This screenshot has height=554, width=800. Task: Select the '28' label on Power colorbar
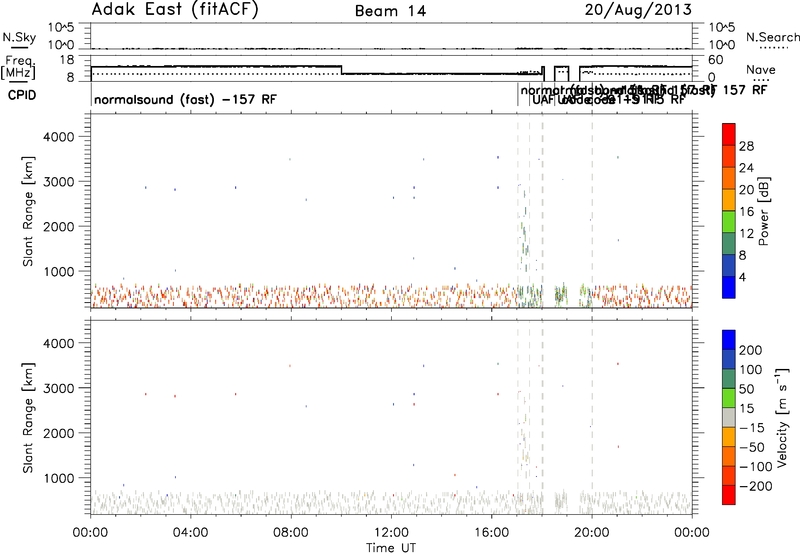pyautogui.click(x=746, y=146)
